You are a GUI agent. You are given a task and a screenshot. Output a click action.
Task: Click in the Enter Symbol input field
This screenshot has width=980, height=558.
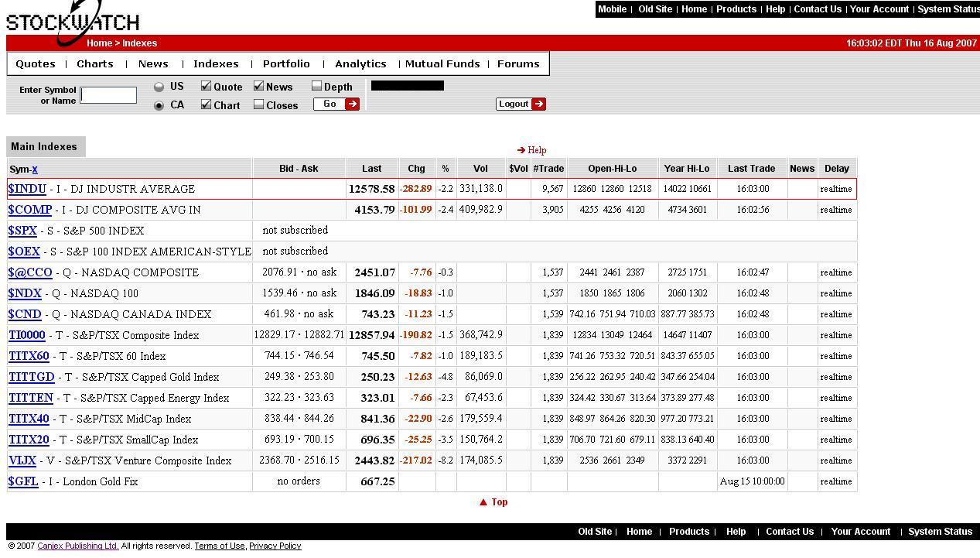(x=108, y=95)
